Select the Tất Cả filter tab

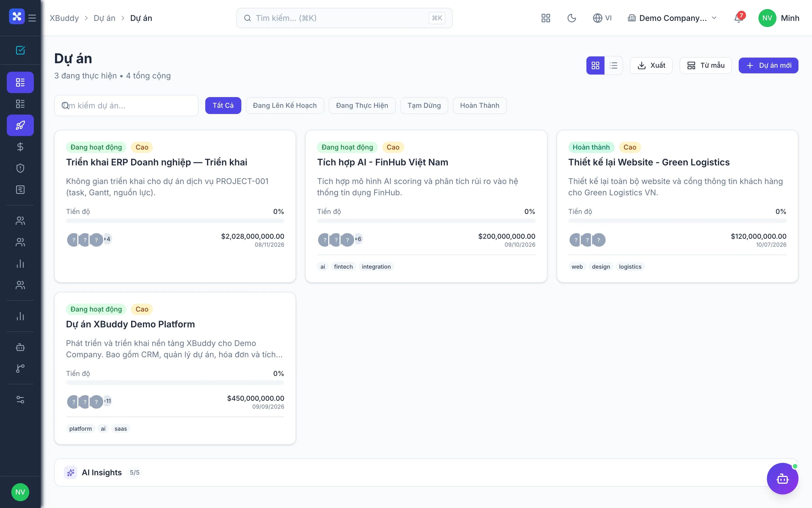[223, 106]
